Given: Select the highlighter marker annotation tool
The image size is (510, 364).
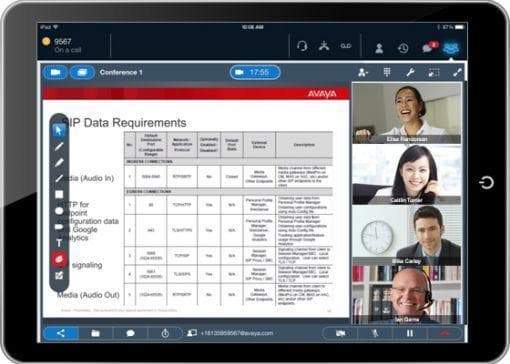Looking at the screenshot, I should (x=59, y=163).
